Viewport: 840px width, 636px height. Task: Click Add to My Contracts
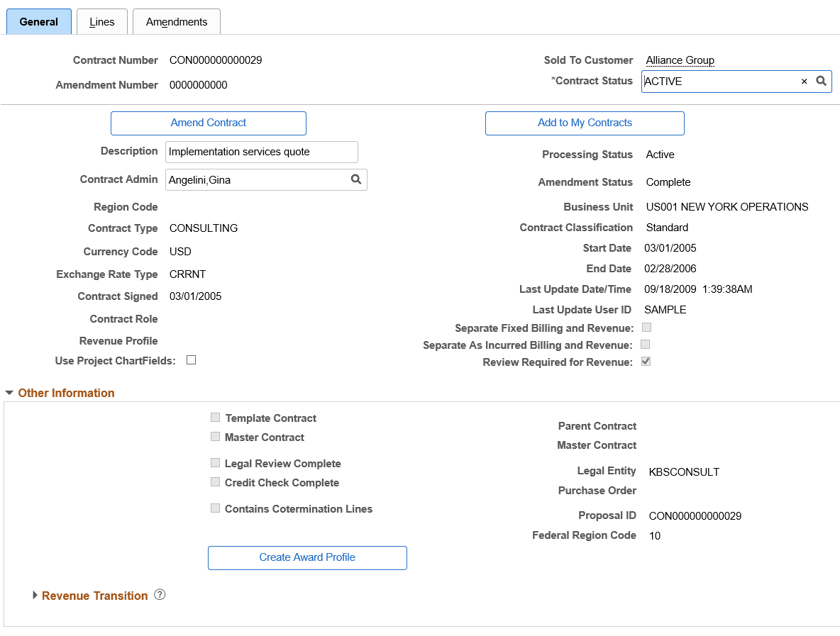[x=584, y=123]
